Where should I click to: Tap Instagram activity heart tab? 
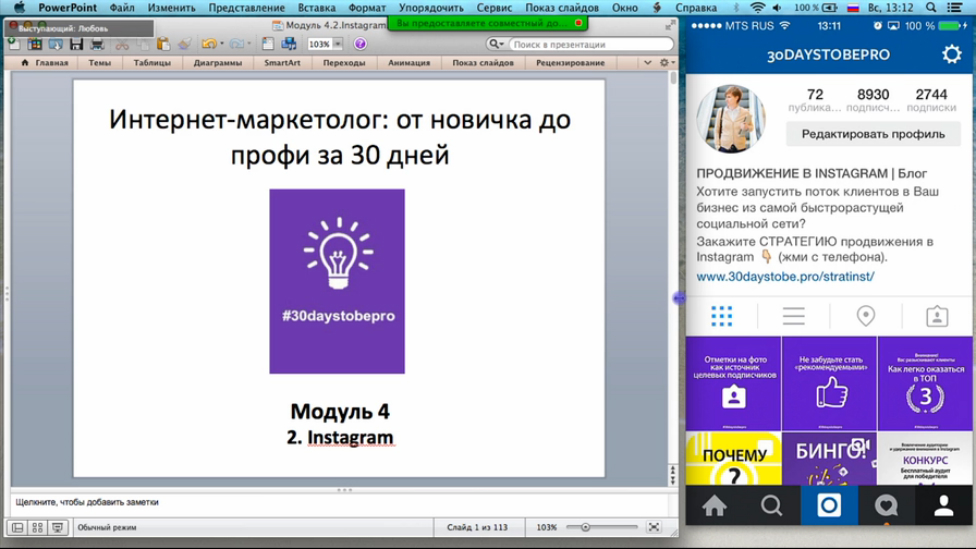(x=886, y=505)
